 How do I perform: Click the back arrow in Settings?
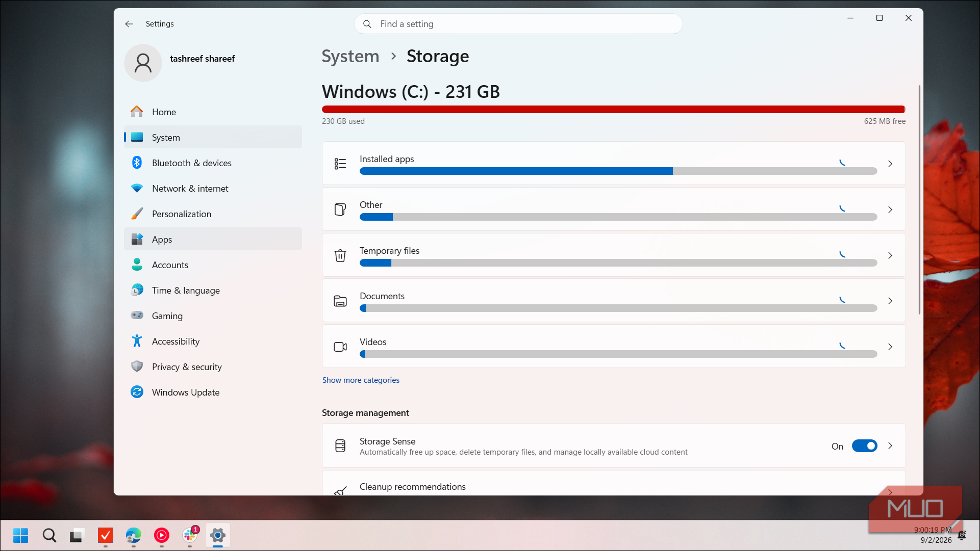point(129,24)
